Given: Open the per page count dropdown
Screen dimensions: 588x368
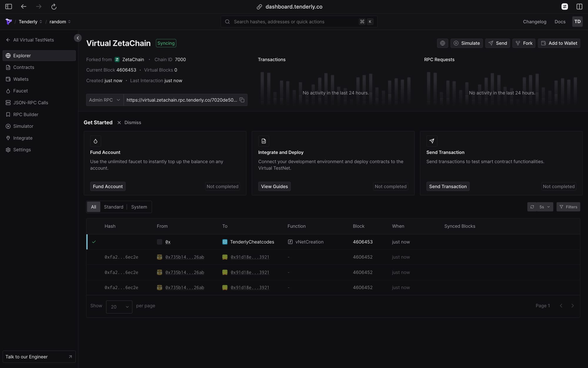Looking at the screenshot, I should point(119,306).
